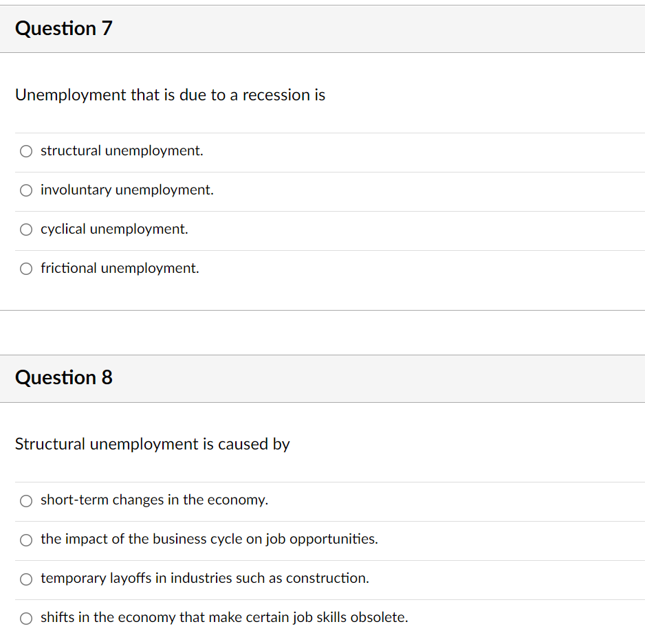
Task: Choose temporary layoffs in construction industries option
Action: [x=25, y=579]
